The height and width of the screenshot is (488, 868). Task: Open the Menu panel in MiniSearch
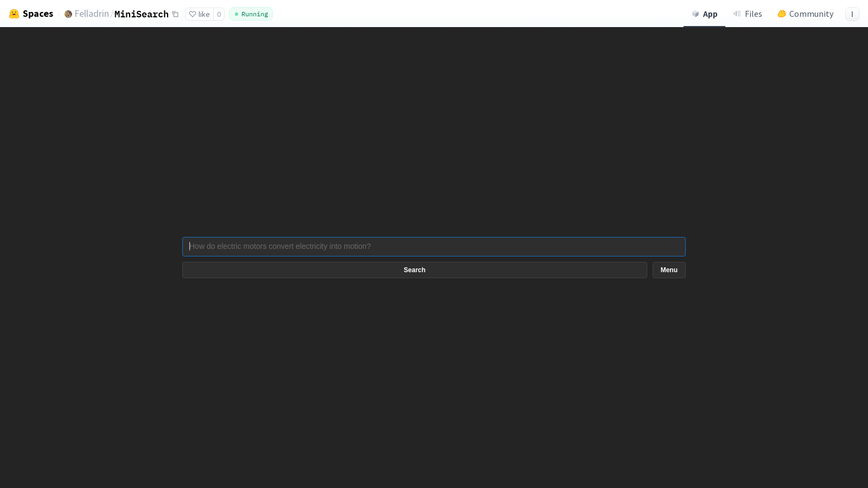pos(668,269)
